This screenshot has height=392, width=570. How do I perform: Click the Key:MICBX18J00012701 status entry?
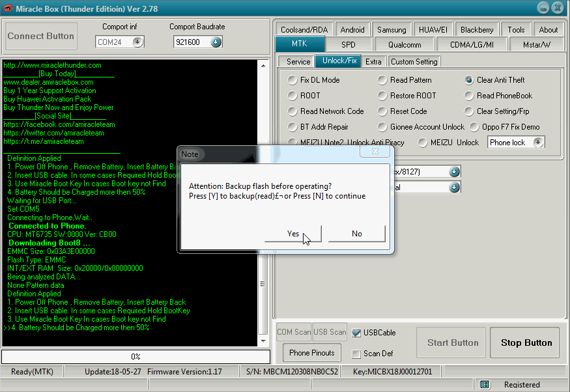392,372
